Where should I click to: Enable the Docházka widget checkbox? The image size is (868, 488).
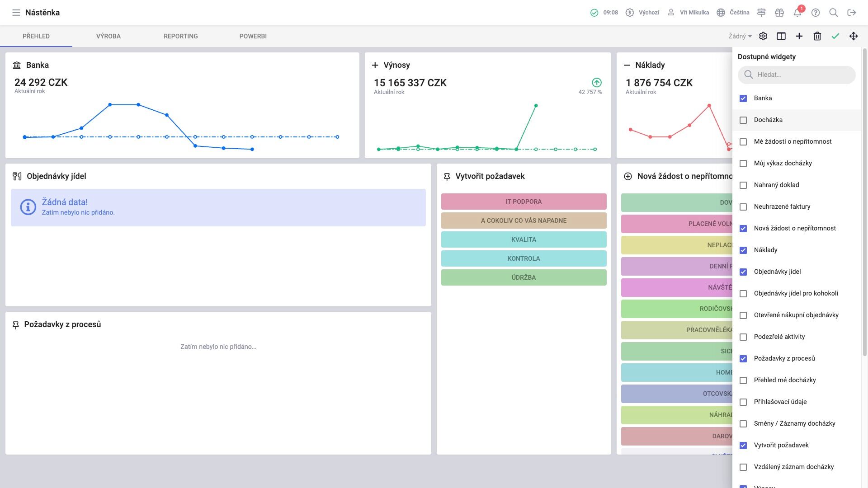(x=743, y=120)
